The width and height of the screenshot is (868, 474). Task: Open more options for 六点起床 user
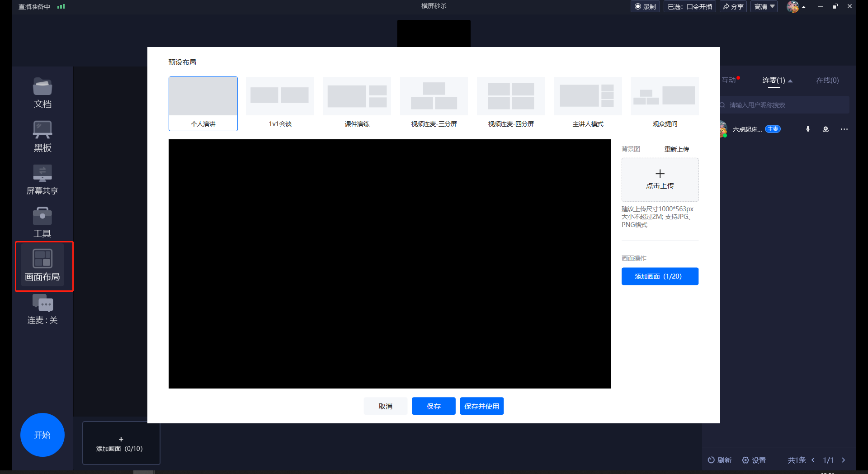click(844, 129)
